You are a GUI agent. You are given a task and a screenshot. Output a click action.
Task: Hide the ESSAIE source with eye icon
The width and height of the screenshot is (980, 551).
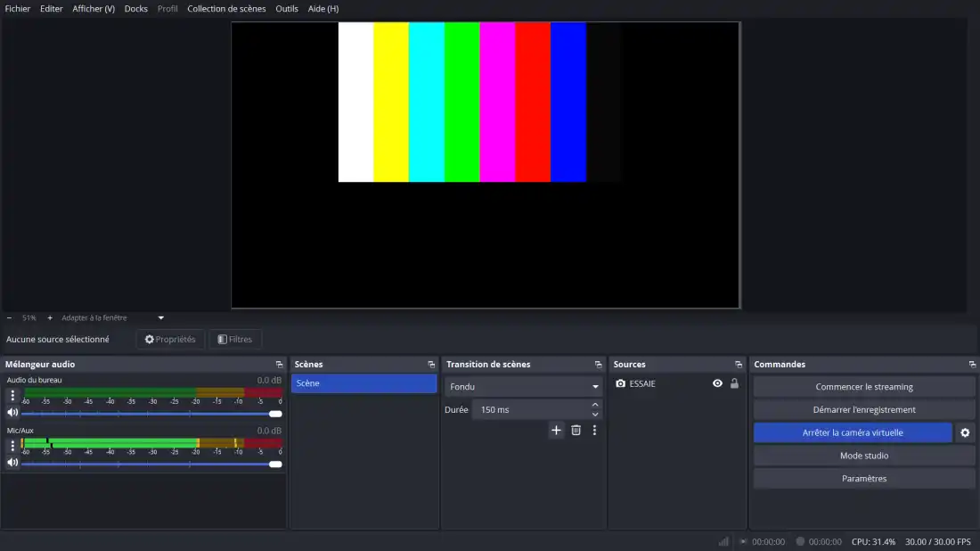(717, 383)
